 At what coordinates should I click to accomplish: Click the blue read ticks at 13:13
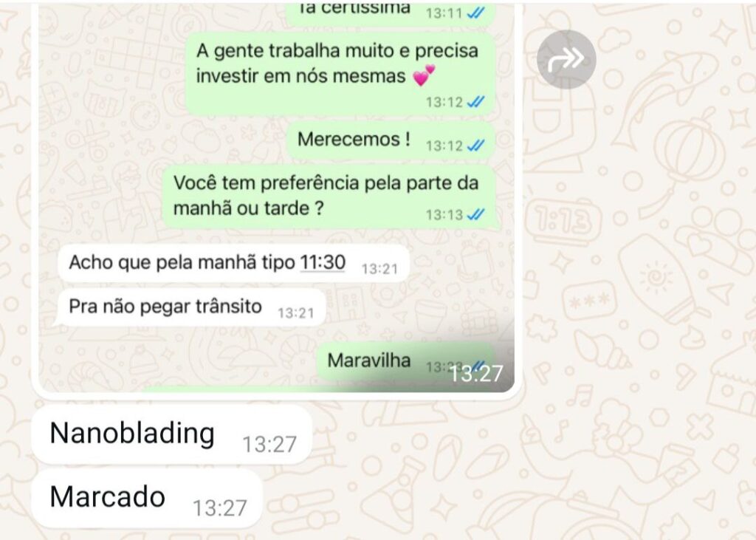pyautogui.click(x=476, y=214)
